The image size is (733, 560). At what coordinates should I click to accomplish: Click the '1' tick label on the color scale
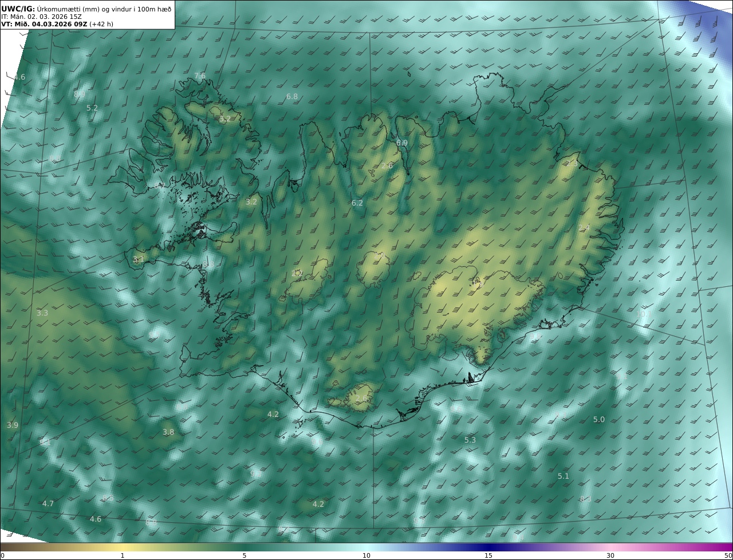click(122, 555)
